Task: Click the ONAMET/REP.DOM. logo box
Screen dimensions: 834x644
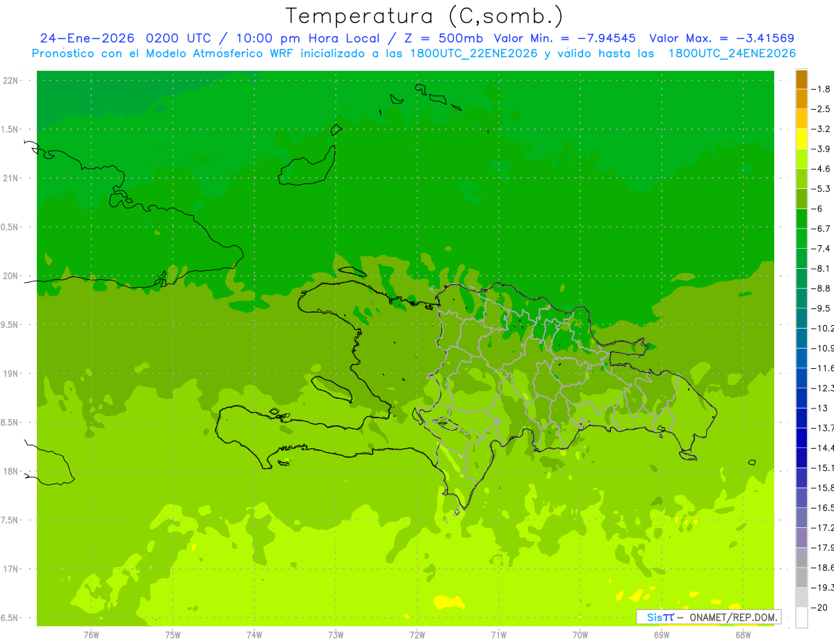Action: (709, 617)
